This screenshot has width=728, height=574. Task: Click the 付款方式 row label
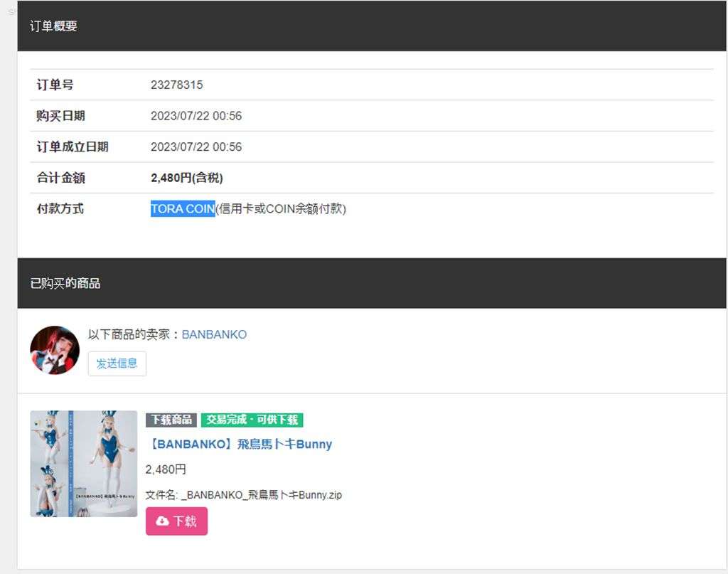click(60, 209)
